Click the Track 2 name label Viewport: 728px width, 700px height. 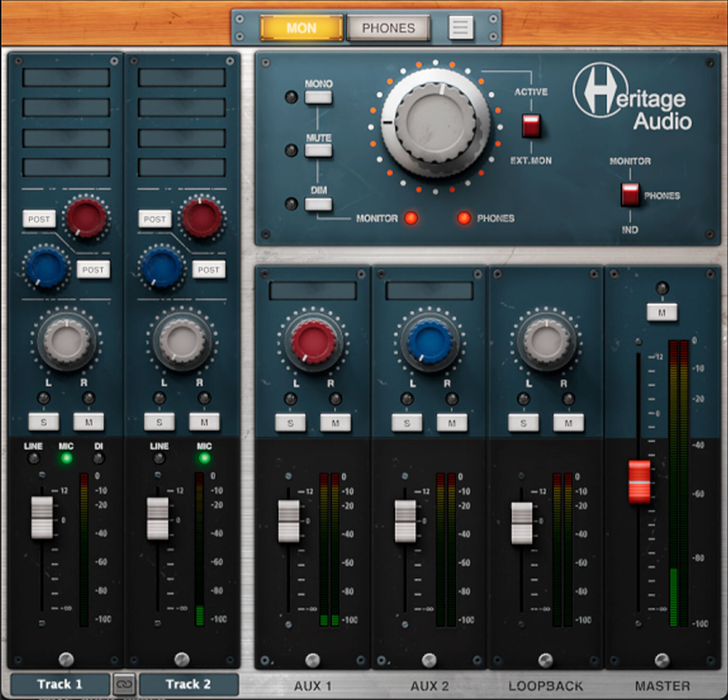coord(189,684)
